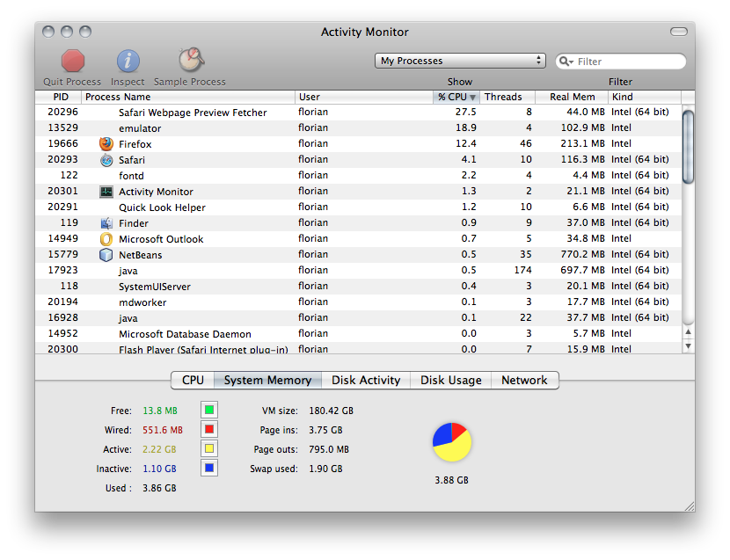Click the down arrow of the process list scrollbar
The image size is (730, 560).
point(688,346)
